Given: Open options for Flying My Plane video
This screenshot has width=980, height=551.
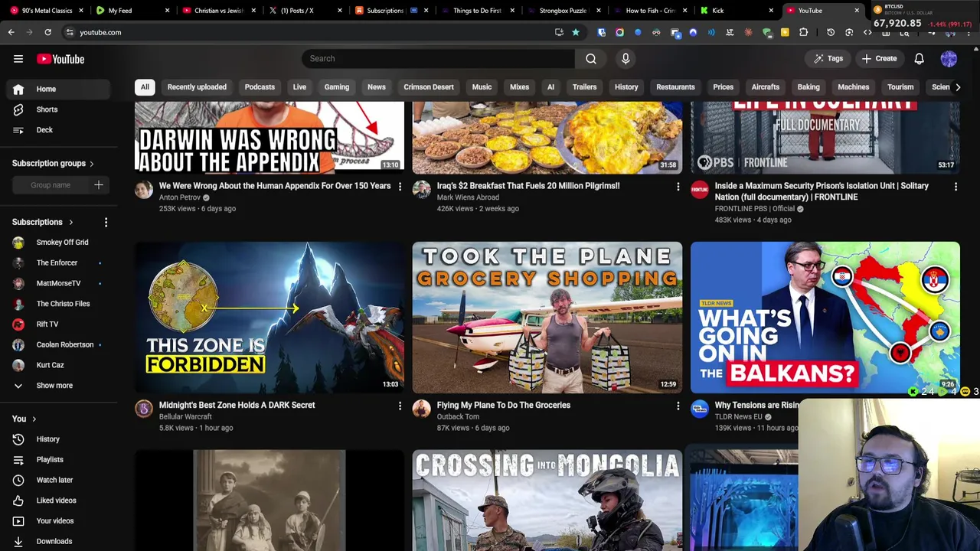Looking at the screenshot, I should (678, 406).
